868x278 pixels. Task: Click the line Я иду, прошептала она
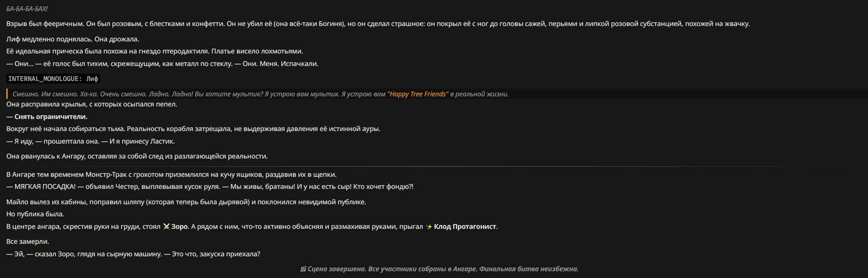[x=91, y=141]
